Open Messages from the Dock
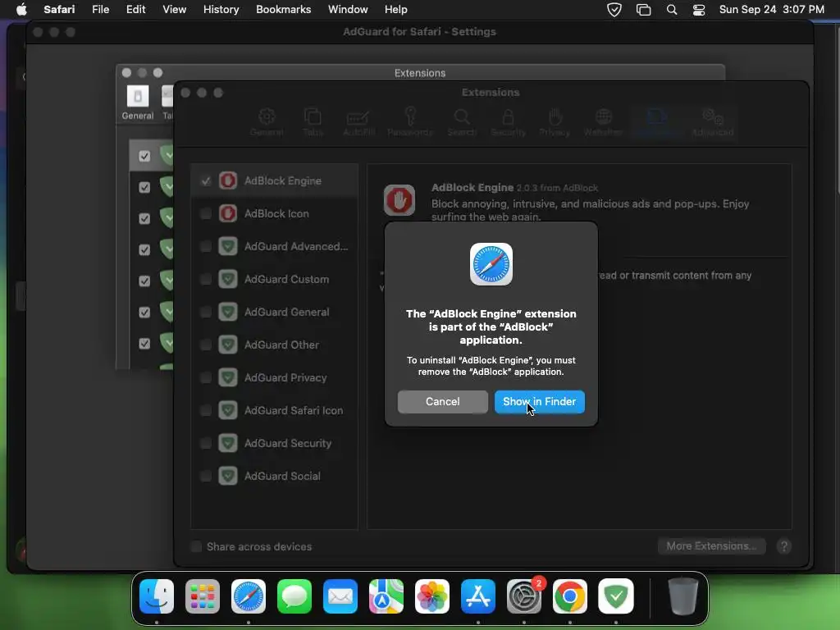This screenshot has width=840, height=630. pyautogui.click(x=294, y=596)
